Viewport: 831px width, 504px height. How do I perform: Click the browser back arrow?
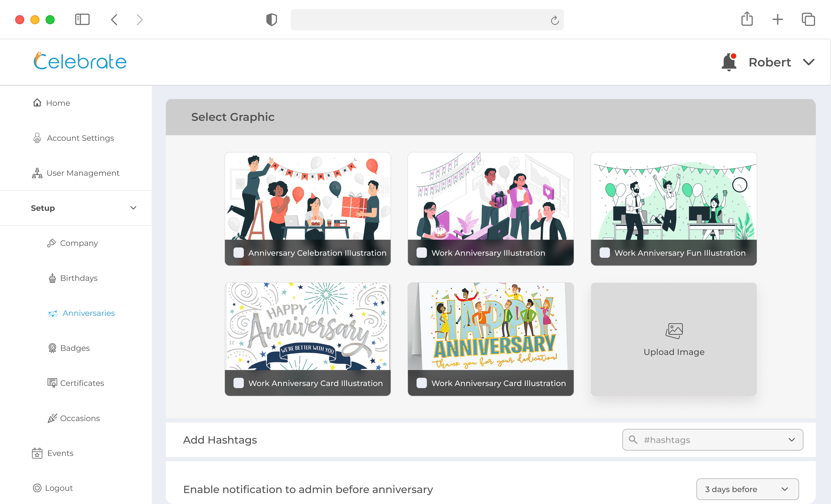[114, 20]
